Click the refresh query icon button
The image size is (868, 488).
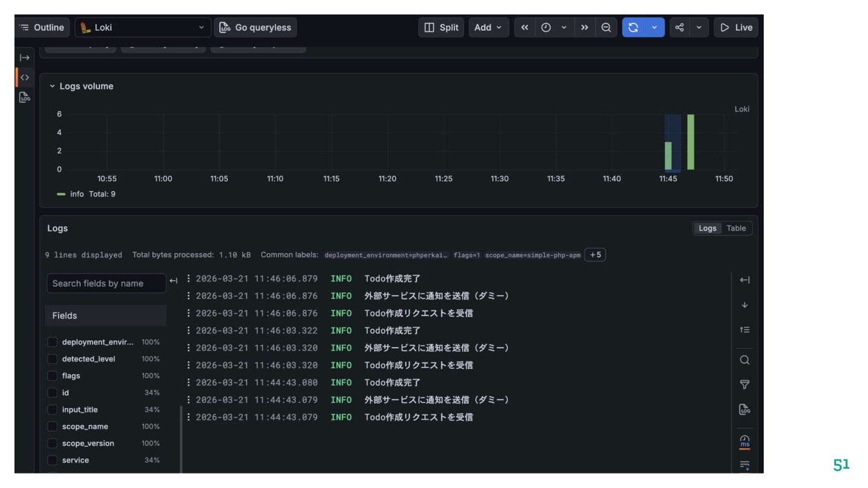[633, 28]
